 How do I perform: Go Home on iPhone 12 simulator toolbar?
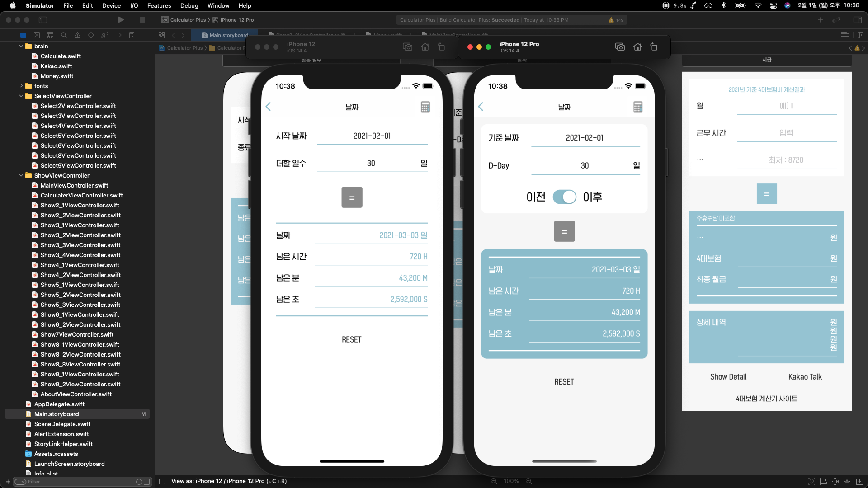[x=425, y=47]
